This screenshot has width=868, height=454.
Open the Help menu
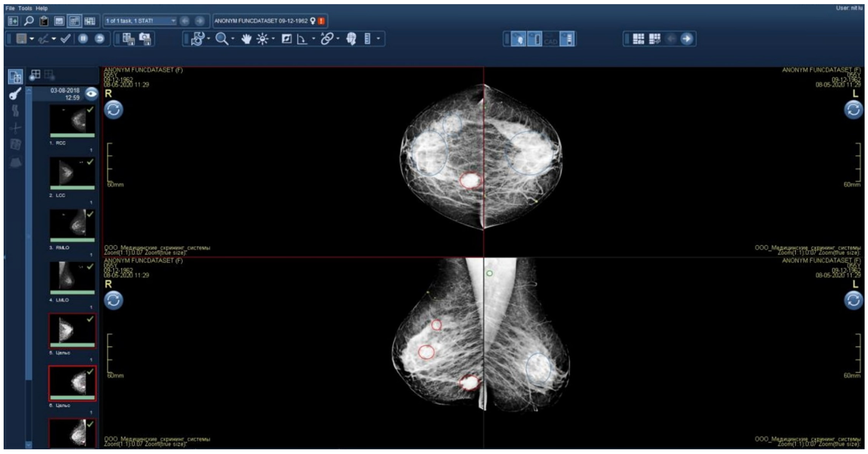click(x=41, y=8)
